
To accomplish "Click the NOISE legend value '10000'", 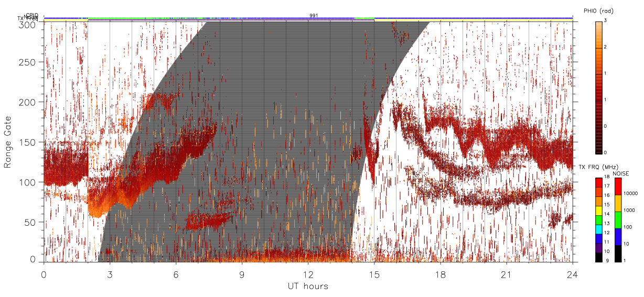I will pos(631,194).
